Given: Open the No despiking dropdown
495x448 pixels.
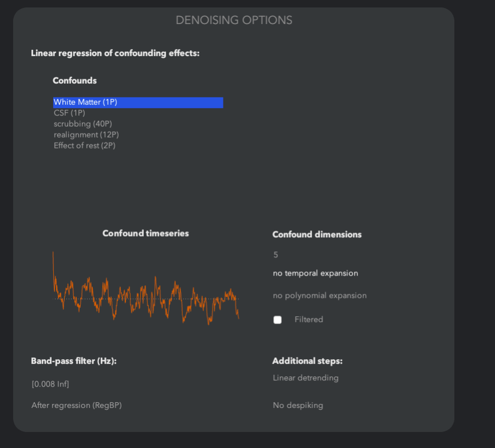Looking at the screenshot, I should [298, 405].
